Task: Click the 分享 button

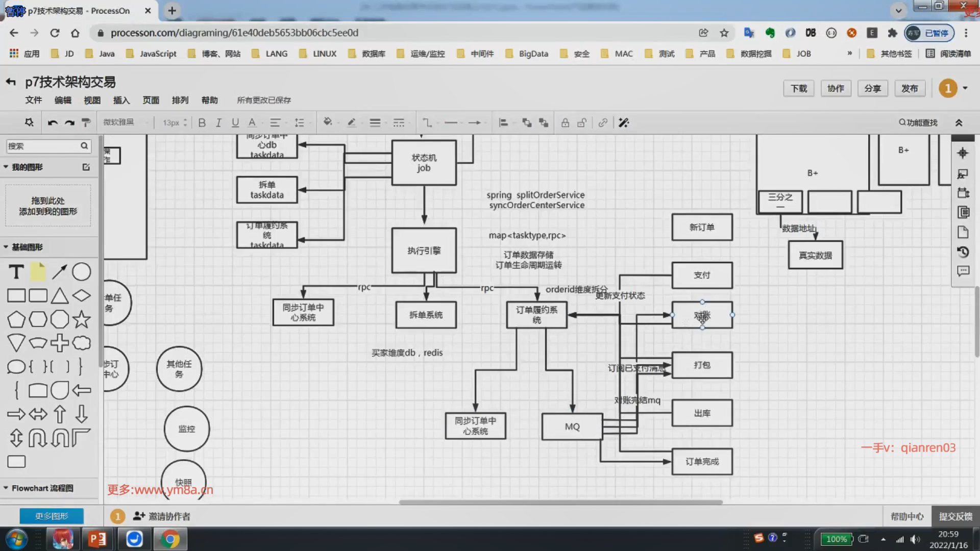Action: [872, 88]
